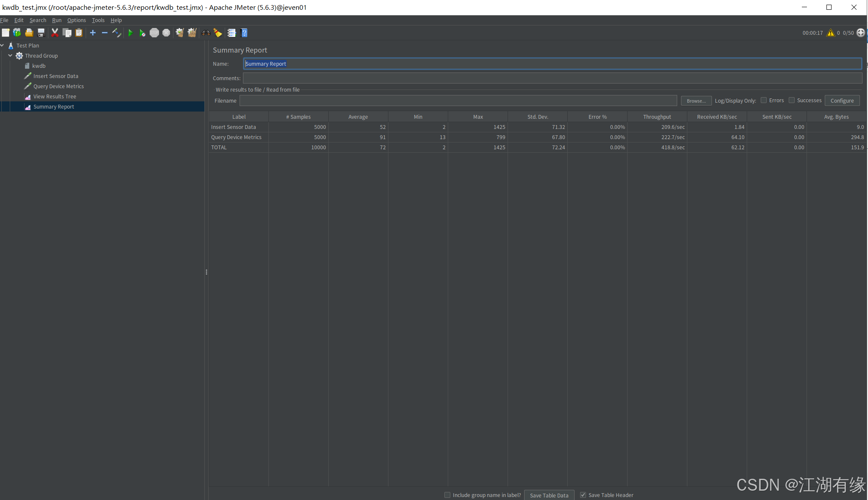
Task: Click Start no pauses icon
Action: (x=142, y=33)
